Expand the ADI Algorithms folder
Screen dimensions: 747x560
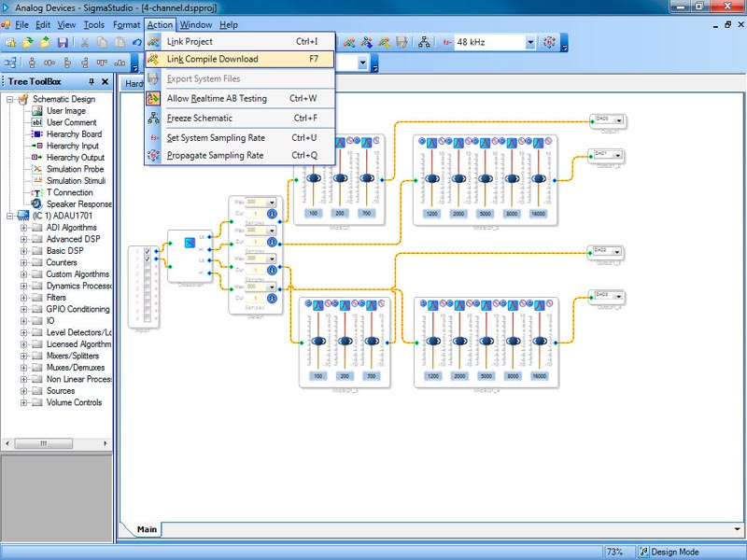(23, 228)
